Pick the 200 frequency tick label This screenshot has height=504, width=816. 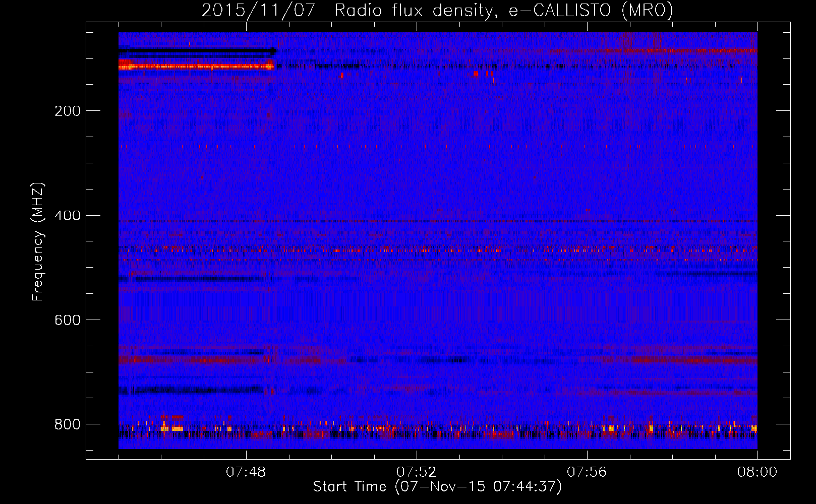coord(68,111)
